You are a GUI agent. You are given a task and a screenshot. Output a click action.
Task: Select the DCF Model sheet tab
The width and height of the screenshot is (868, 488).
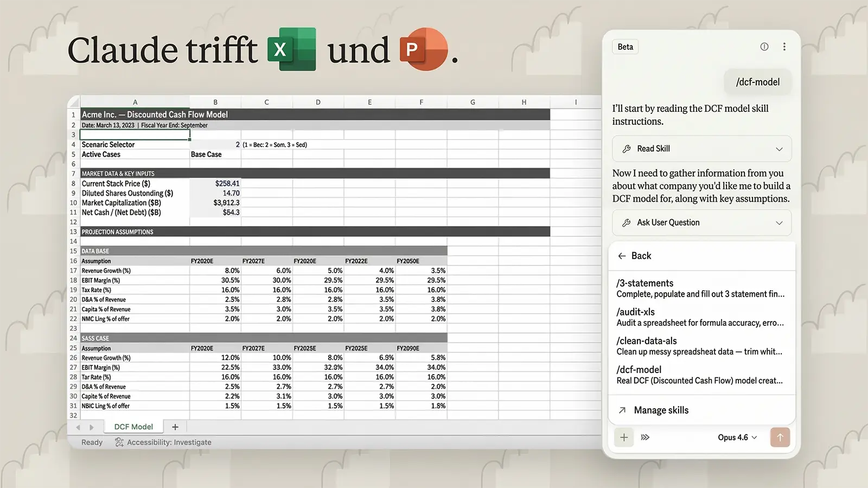133,427
